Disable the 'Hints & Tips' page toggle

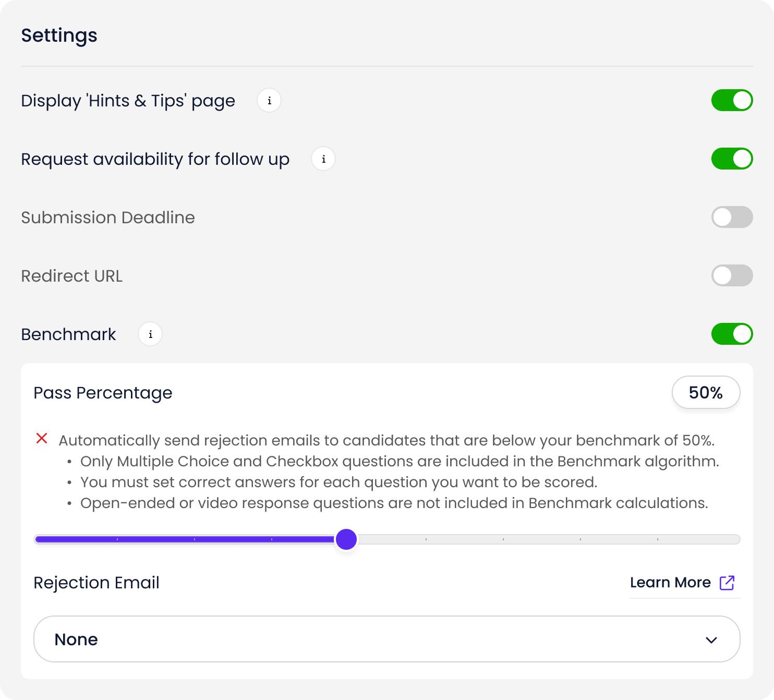point(732,101)
